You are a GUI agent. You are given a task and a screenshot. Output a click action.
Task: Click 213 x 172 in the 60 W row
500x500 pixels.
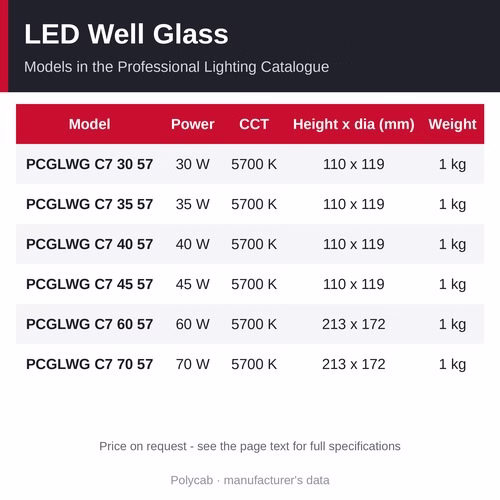click(x=354, y=324)
